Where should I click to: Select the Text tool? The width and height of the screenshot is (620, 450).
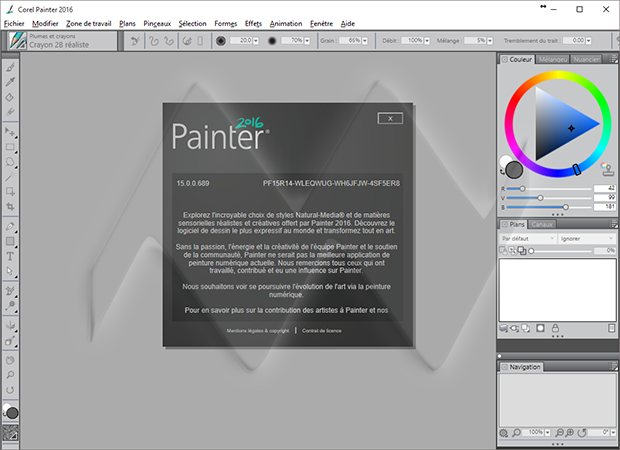10,257
